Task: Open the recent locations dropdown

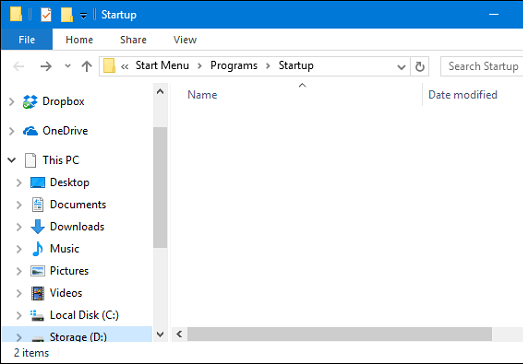Action: pyautogui.click(x=67, y=66)
